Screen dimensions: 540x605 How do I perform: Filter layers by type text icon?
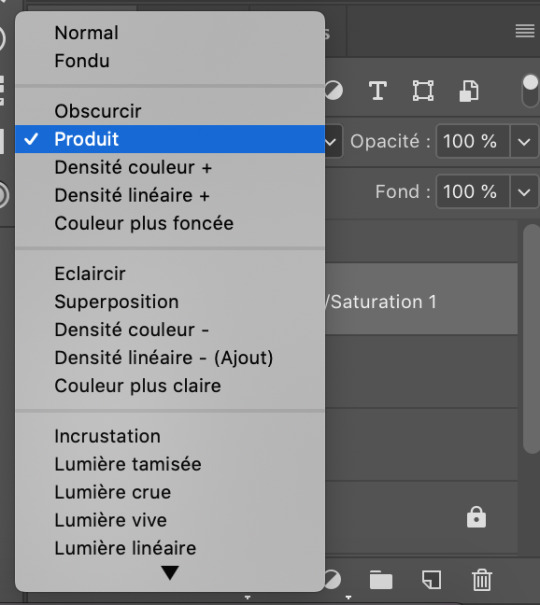pos(378,91)
